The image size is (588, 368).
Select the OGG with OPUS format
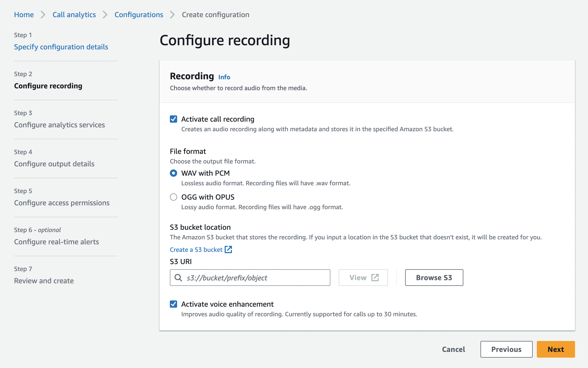pos(173,197)
